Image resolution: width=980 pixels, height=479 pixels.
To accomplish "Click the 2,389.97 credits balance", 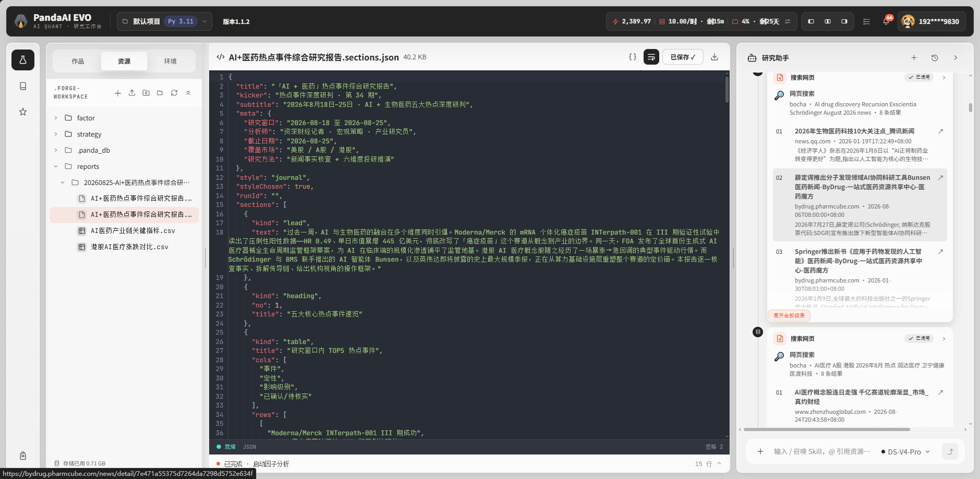I will tap(632, 21).
